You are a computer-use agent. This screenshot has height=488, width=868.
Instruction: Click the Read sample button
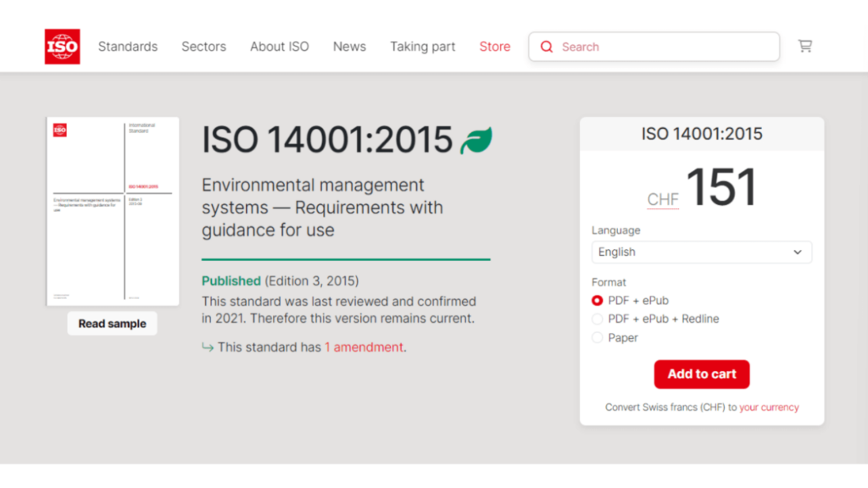112,324
